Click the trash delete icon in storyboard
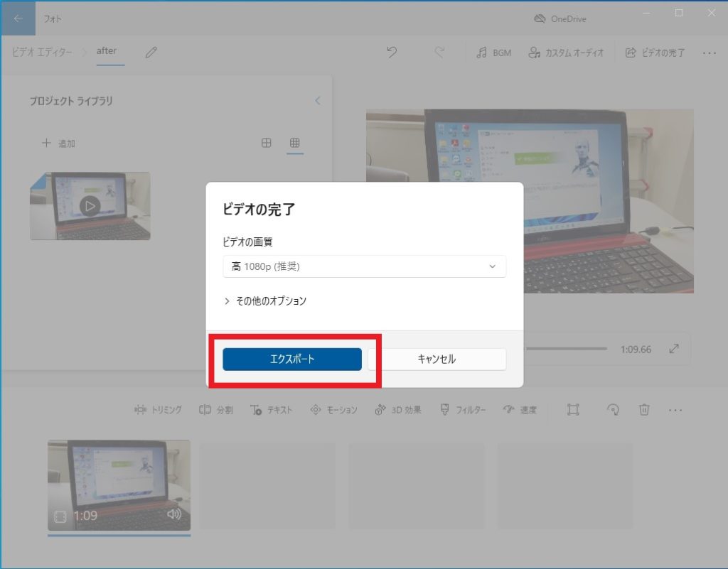This screenshot has height=569, width=728. tap(644, 410)
